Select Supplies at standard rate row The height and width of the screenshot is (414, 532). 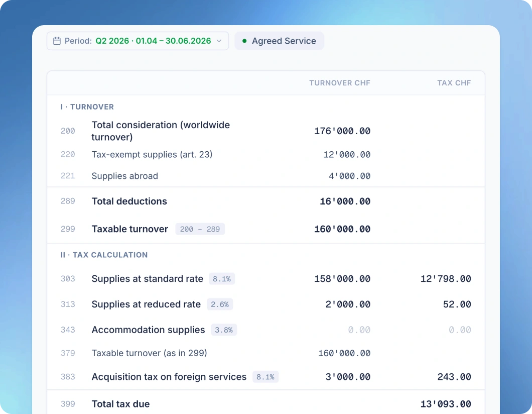tap(266, 279)
